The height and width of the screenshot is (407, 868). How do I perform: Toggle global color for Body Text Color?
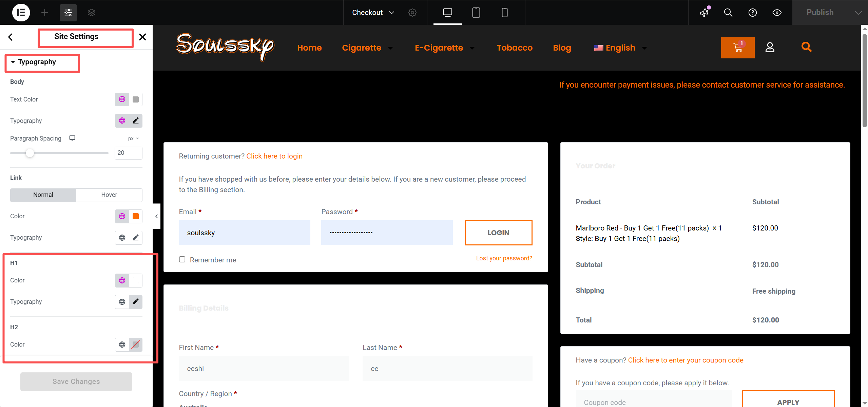122,99
